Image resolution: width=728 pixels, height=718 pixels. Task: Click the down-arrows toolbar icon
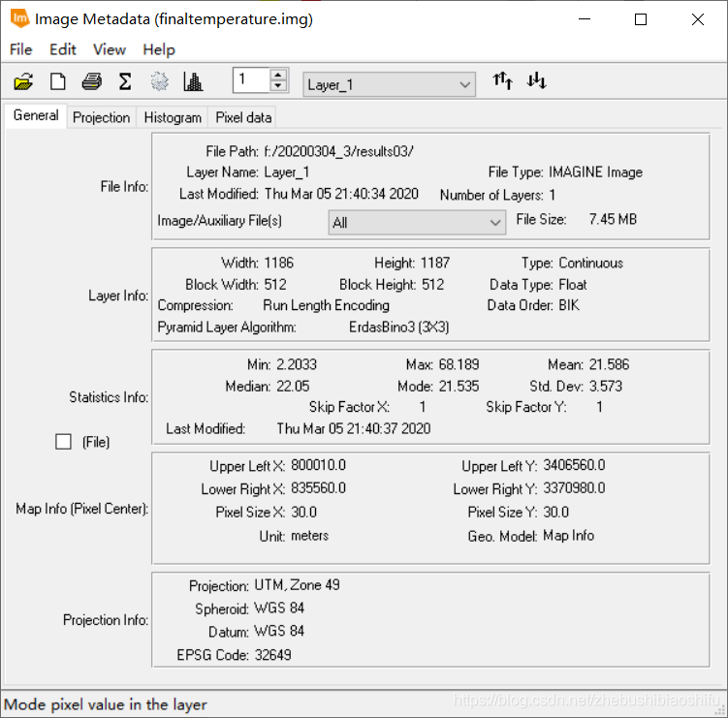click(x=537, y=80)
